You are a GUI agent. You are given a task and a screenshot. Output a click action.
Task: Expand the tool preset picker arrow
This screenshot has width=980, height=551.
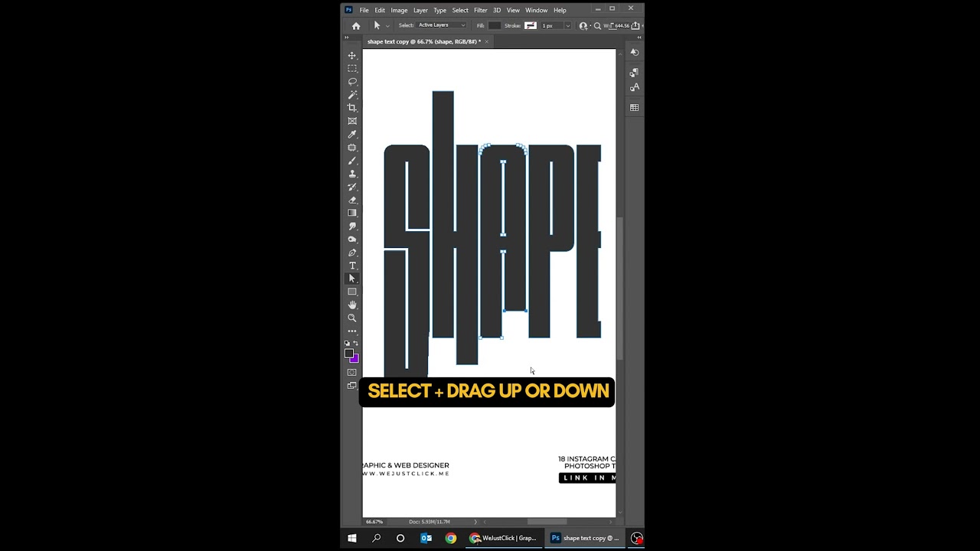pyautogui.click(x=387, y=26)
